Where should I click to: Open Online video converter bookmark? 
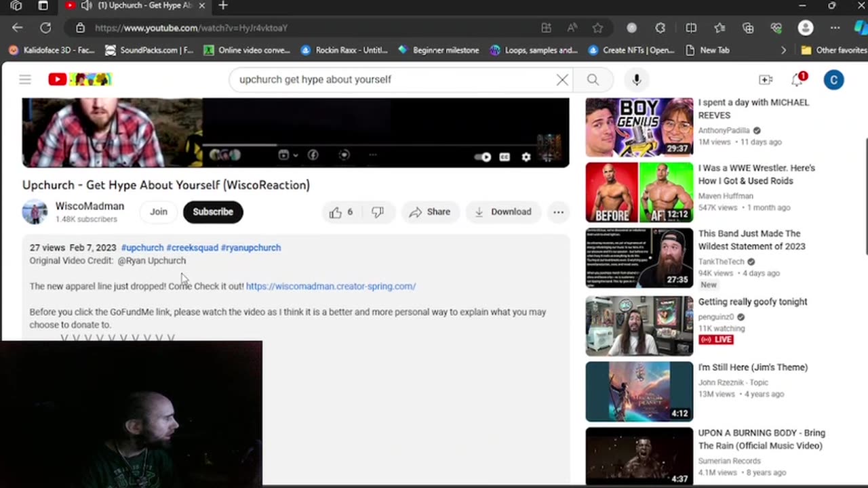(247, 50)
